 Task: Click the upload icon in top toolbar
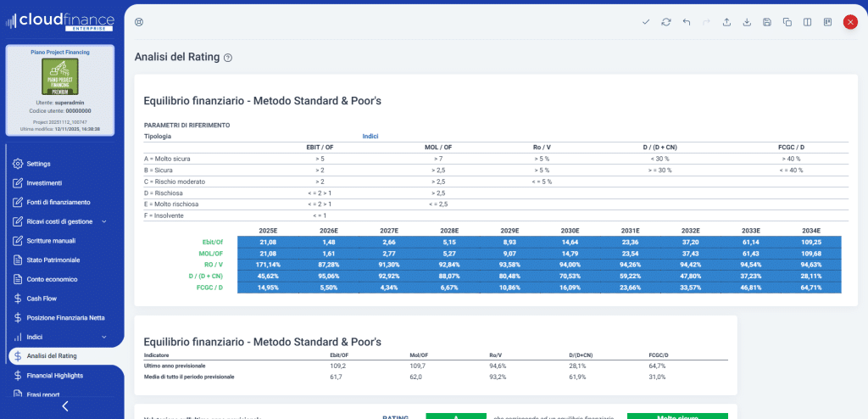726,22
